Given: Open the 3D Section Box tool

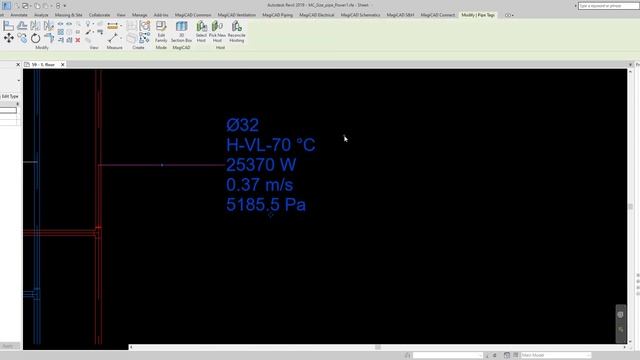Looking at the screenshot, I should point(181,32).
